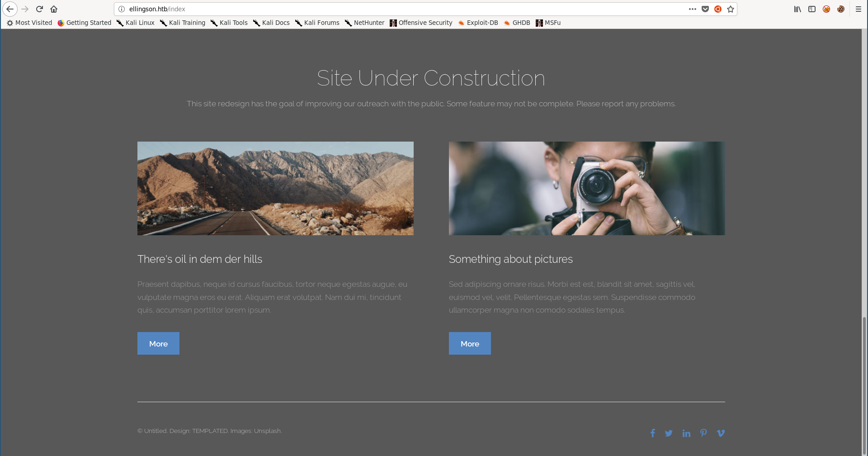The width and height of the screenshot is (868, 456).
Task: Reload the current page
Action: click(x=39, y=9)
